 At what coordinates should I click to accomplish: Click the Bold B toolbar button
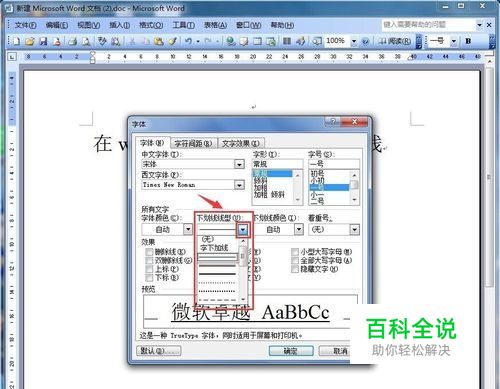(468, 41)
